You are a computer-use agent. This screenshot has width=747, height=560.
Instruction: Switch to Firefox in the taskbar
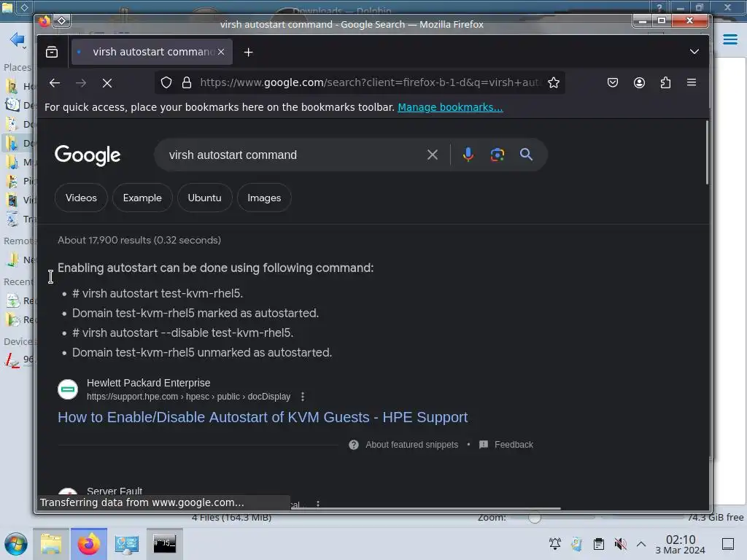(89, 544)
